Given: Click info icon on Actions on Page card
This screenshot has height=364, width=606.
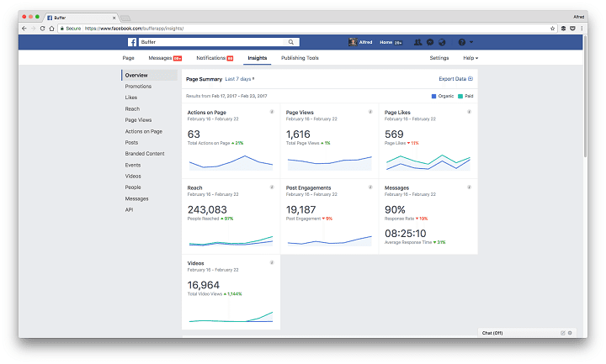Looking at the screenshot, I should (272, 112).
